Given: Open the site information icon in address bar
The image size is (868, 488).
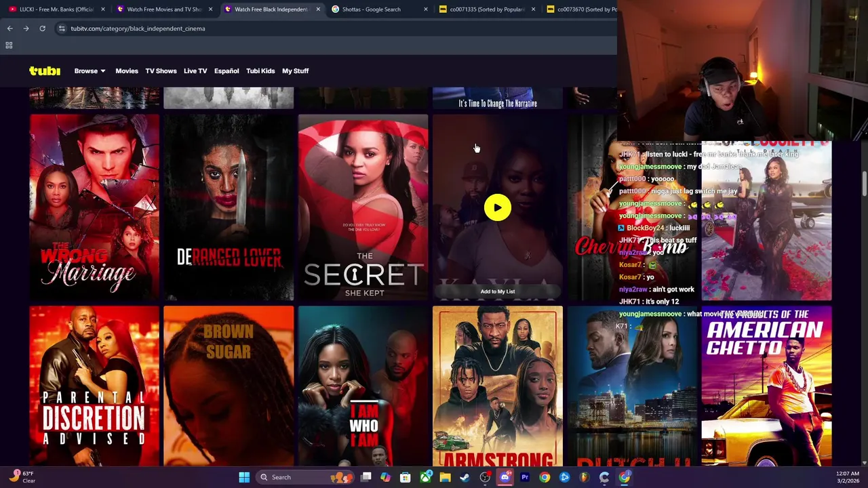Looking at the screenshot, I should [62, 28].
